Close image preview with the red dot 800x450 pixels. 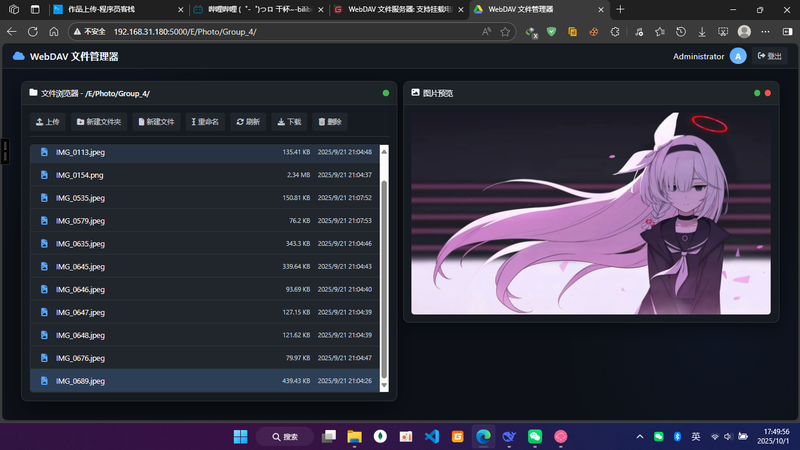[x=768, y=93]
